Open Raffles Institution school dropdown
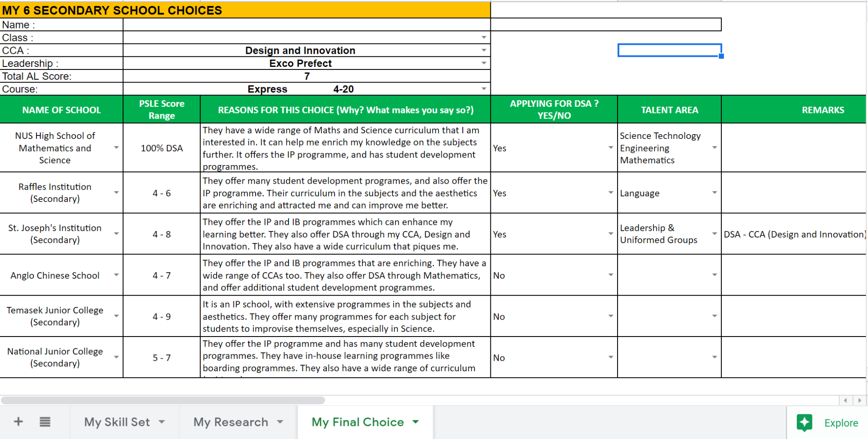Image resolution: width=868 pixels, height=439 pixels. 116,193
